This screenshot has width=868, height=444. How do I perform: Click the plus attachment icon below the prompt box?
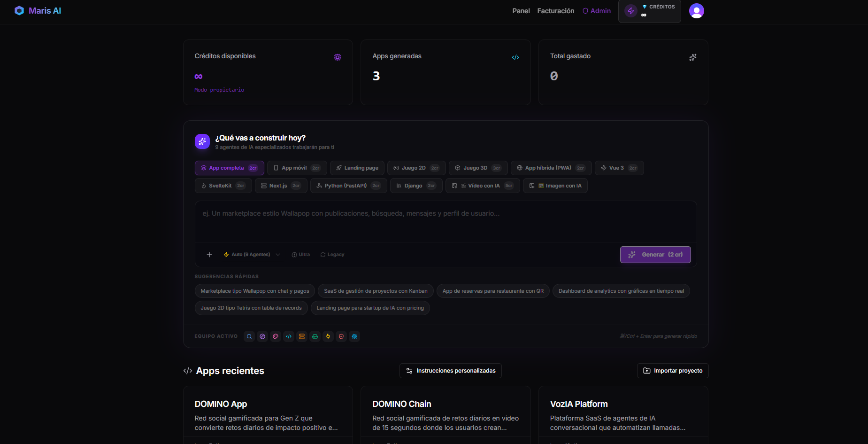click(209, 255)
